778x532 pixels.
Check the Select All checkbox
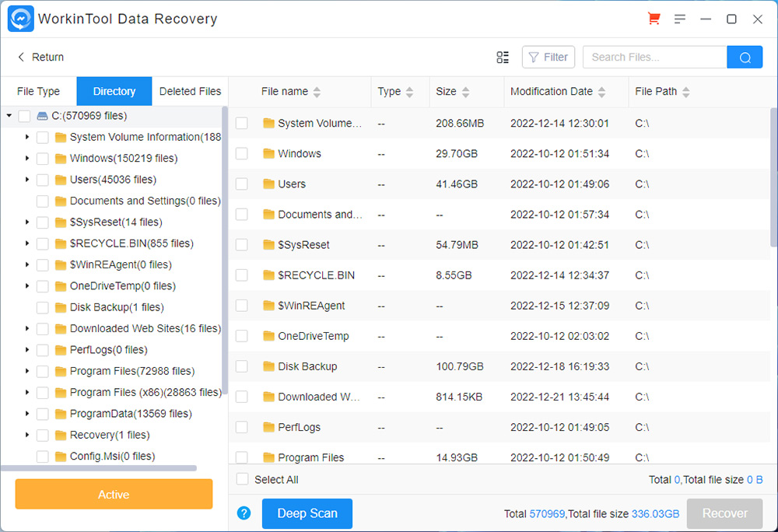[x=242, y=479]
